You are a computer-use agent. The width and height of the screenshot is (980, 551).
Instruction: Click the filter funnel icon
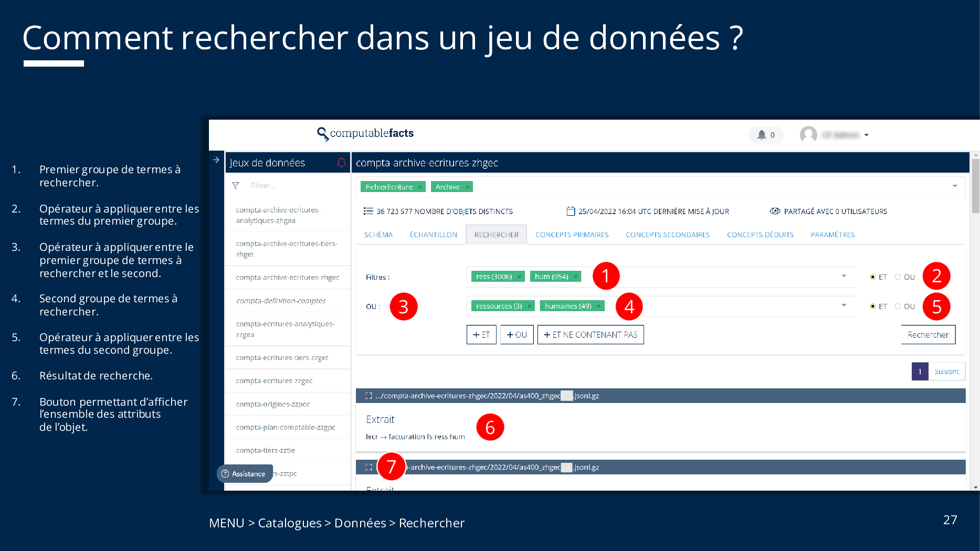236,186
